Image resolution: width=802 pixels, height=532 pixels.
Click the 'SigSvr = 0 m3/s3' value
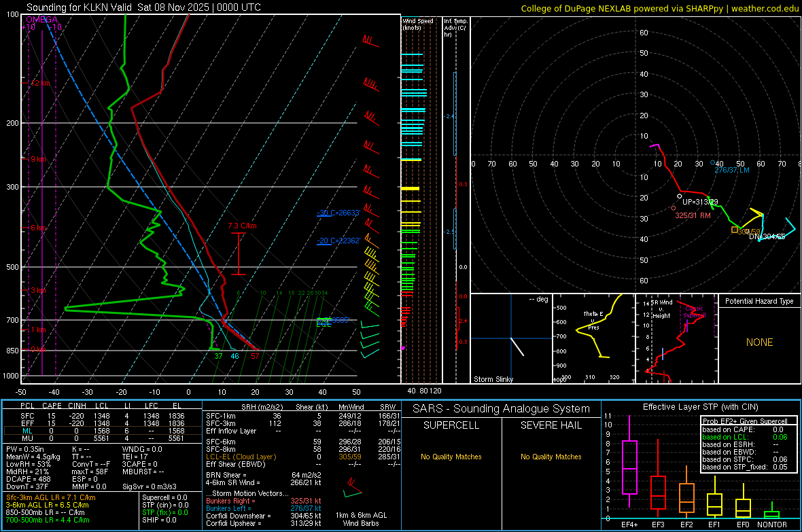pyautogui.click(x=150, y=486)
